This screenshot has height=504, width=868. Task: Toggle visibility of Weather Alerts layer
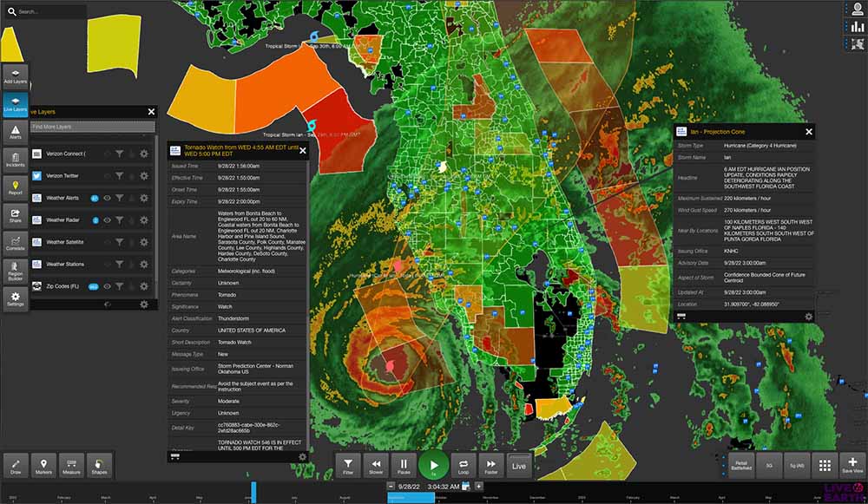click(107, 198)
